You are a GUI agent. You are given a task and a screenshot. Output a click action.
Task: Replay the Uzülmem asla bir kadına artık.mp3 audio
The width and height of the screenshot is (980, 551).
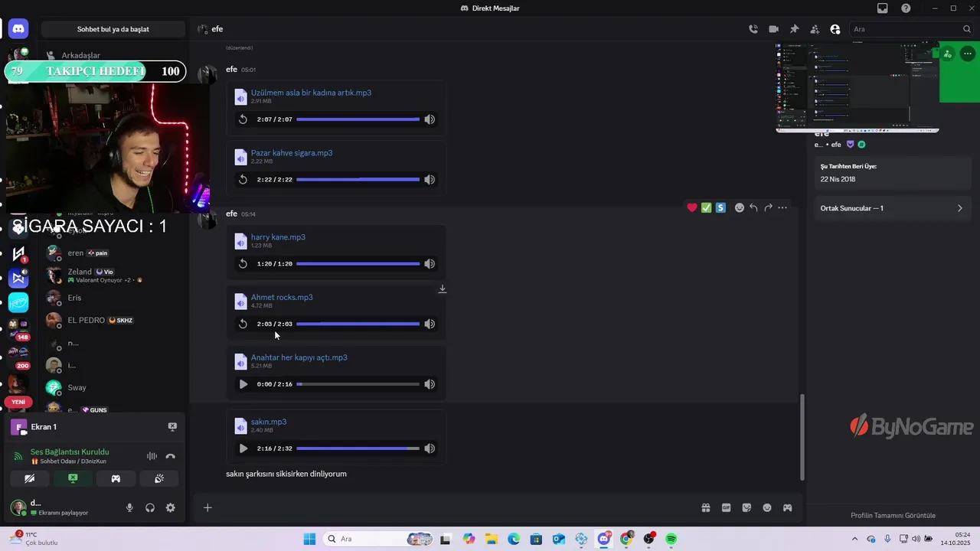click(x=243, y=119)
